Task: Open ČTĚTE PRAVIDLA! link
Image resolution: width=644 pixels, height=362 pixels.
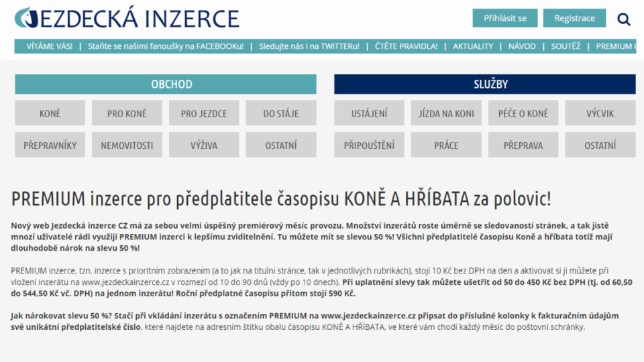Action: coord(406,46)
